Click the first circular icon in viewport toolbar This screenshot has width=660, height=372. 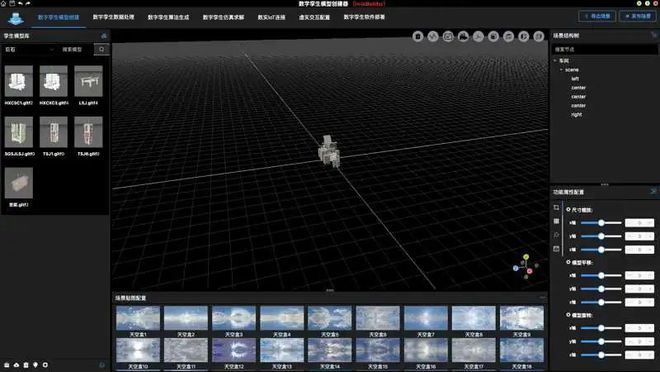coord(418,37)
